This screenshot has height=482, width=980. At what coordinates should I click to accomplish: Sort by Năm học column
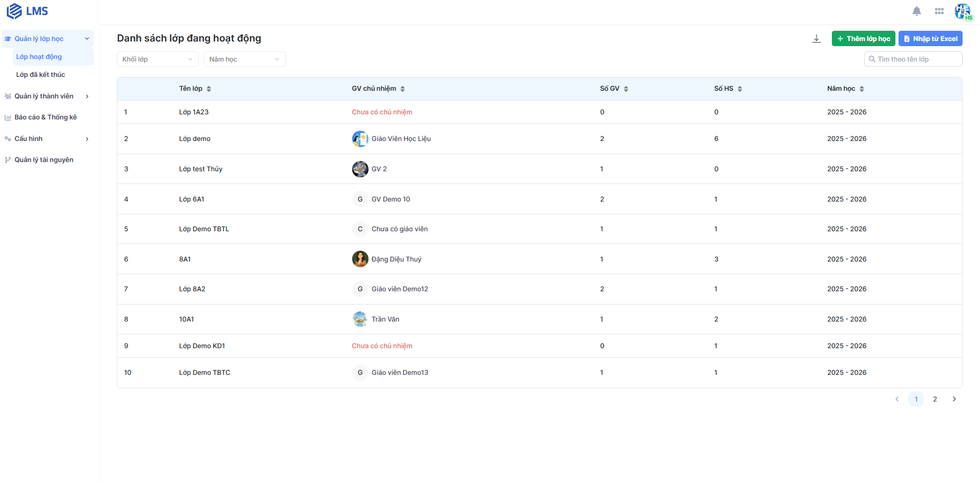click(x=862, y=89)
